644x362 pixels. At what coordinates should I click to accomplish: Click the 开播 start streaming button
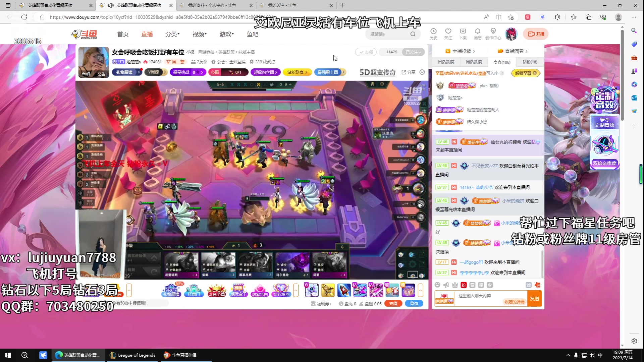(536, 34)
